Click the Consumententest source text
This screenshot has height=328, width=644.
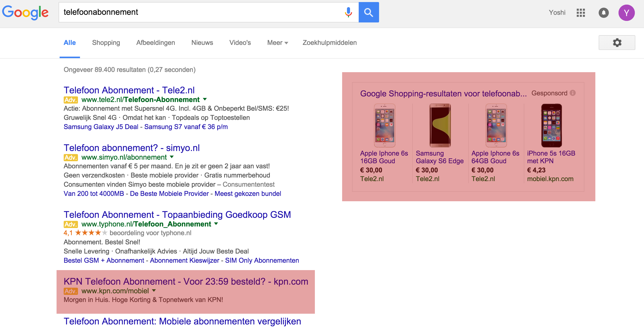[x=249, y=184]
